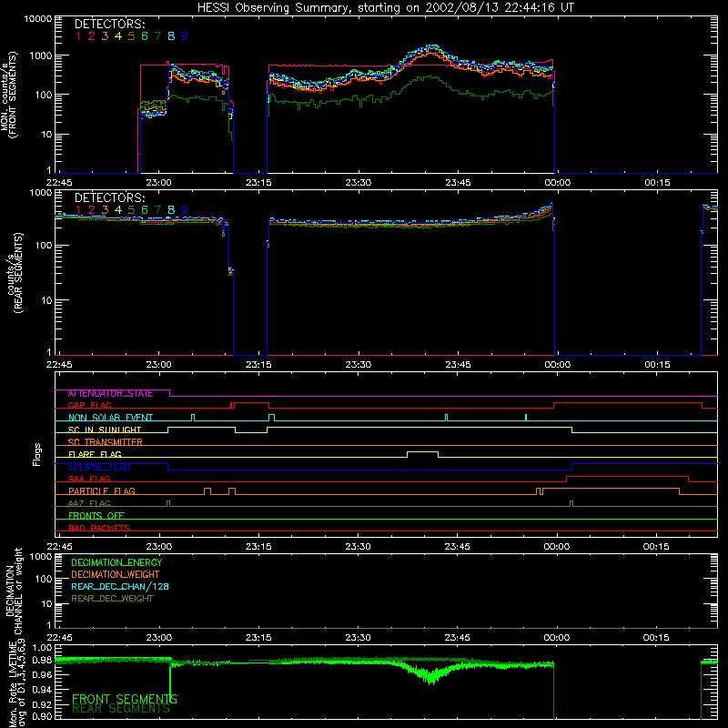Click the REAR SEGMENTS counts/s y-axis title

click(15, 273)
